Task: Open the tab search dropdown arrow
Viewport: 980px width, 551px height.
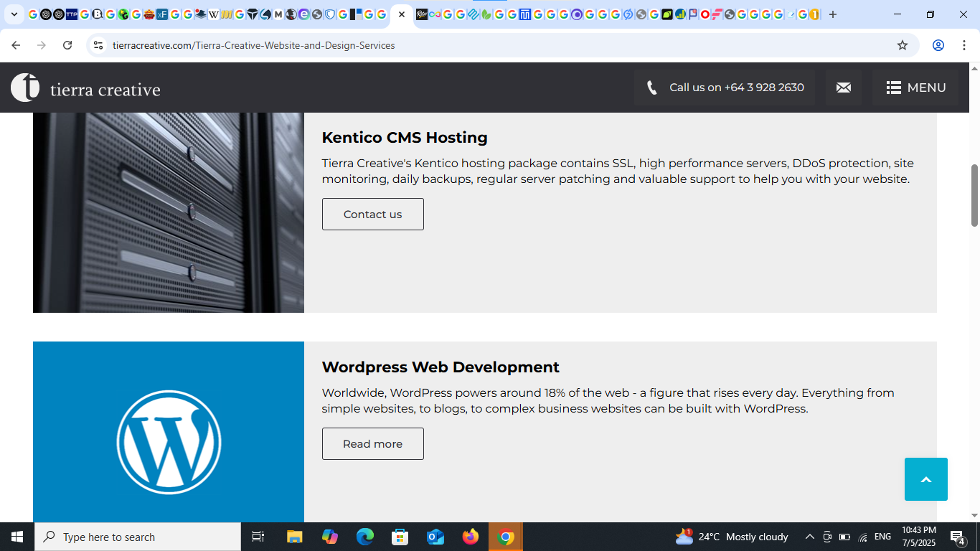Action: tap(14, 14)
